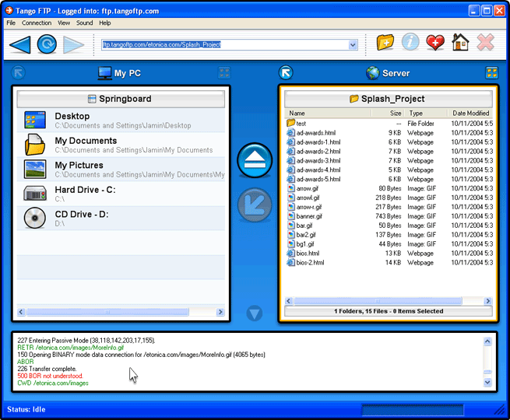
Task: Click My PC pane scroll left arrow
Action: (x=21, y=312)
